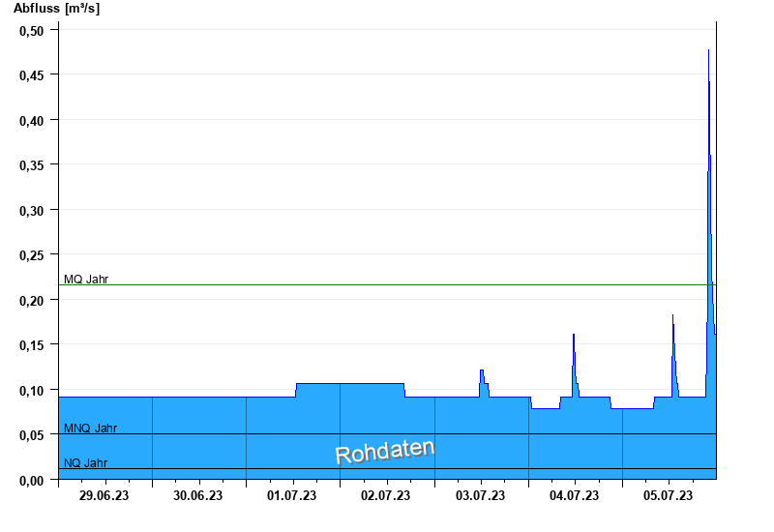Click the MQ Jahr line label
This screenshot has width=774, height=532.
pyautogui.click(x=86, y=280)
